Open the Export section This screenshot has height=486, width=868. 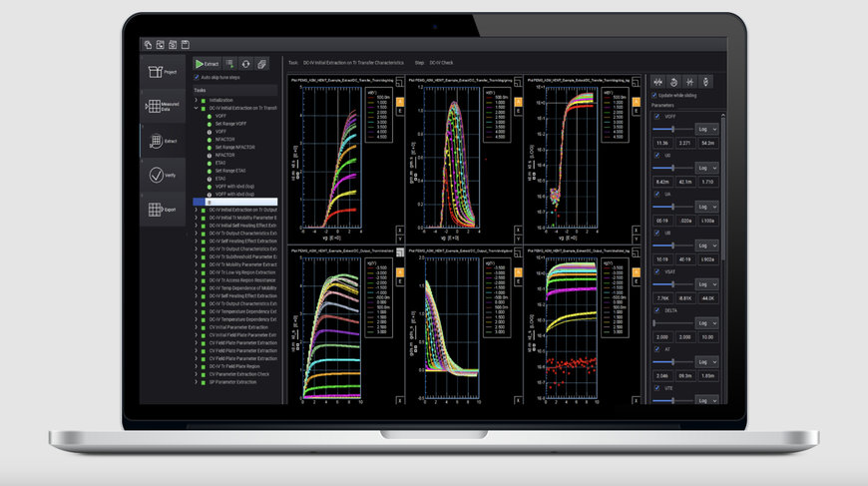pos(163,210)
